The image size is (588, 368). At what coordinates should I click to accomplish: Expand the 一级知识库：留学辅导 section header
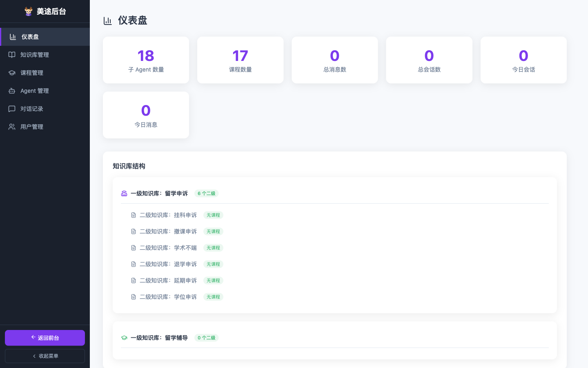pyautogui.click(x=335, y=338)
